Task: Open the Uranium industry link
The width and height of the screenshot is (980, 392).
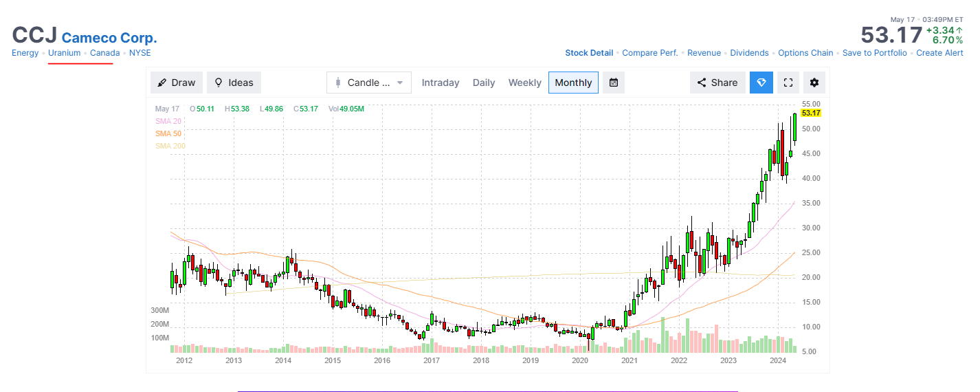Action: [x=65, y=53]
